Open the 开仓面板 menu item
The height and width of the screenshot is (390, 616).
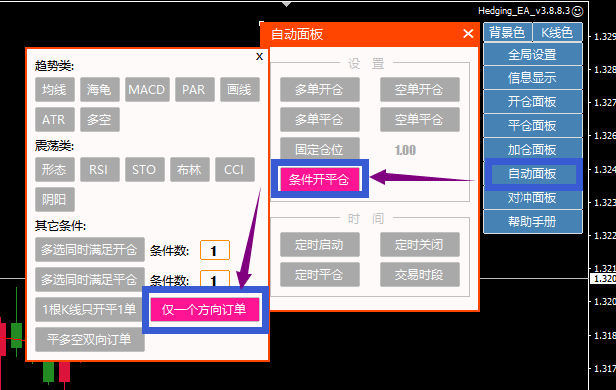tap(532, 102)
